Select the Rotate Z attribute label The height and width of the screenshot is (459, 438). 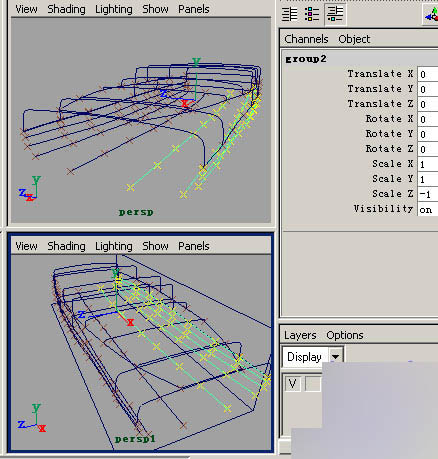coord(389,149)
